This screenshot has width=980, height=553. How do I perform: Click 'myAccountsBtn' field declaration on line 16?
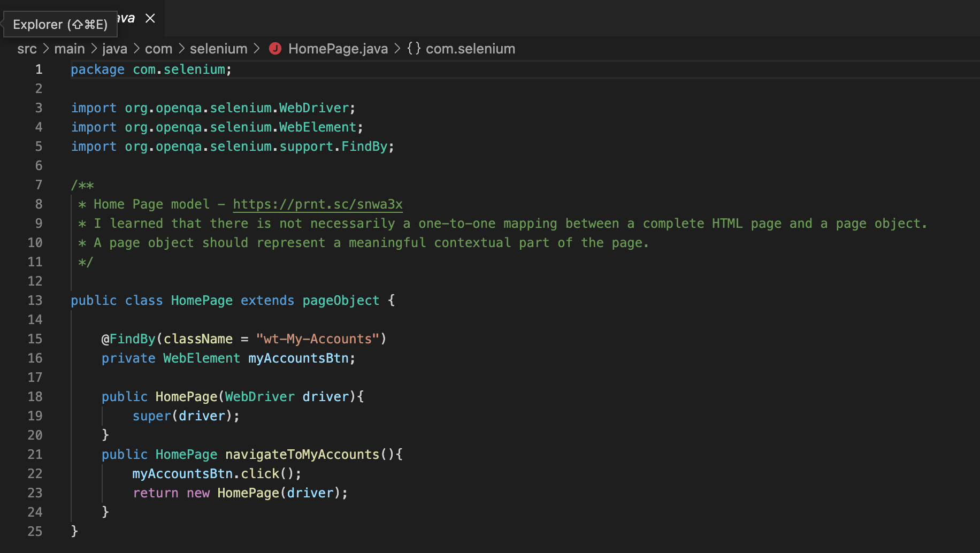point(298,358)
